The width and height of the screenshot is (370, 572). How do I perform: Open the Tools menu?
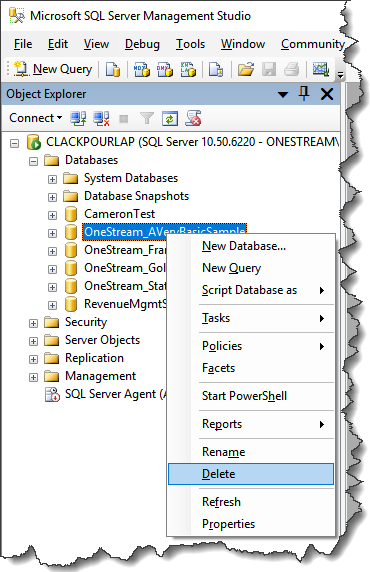(x=190, y=44)
